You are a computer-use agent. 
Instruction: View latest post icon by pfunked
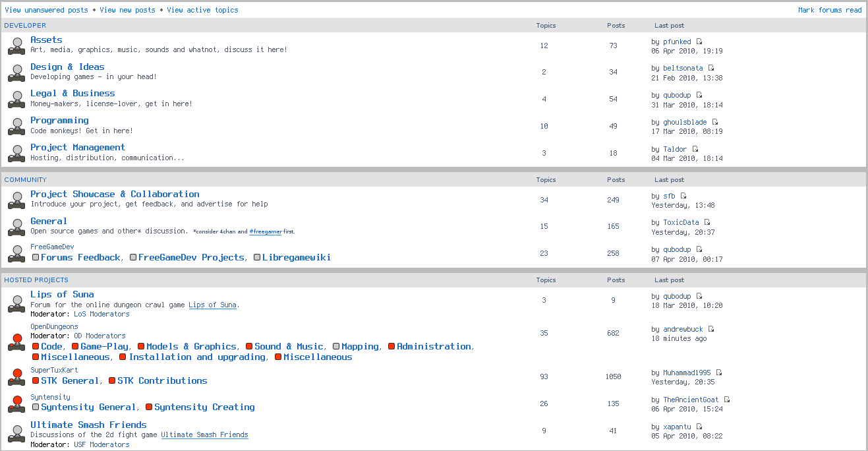[699, 42]
